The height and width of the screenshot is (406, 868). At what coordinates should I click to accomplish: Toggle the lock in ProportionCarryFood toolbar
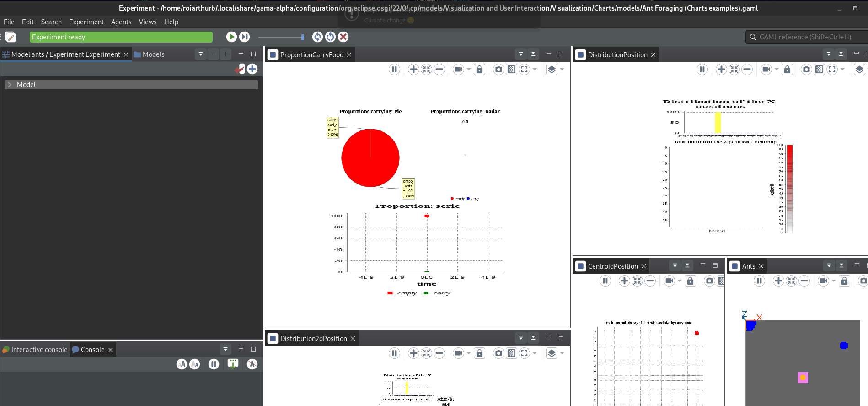(x=479, y=69)
